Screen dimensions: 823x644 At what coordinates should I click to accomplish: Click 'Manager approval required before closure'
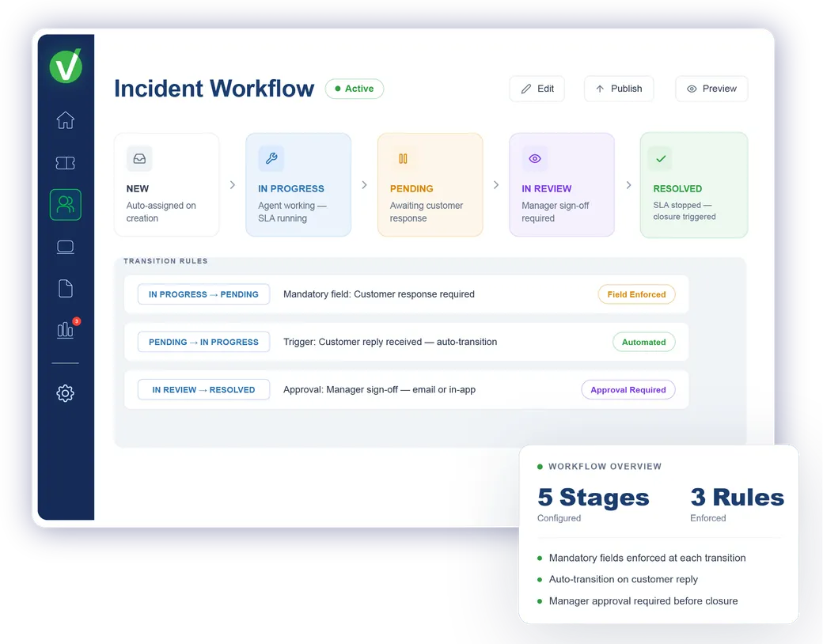point(643,601)
